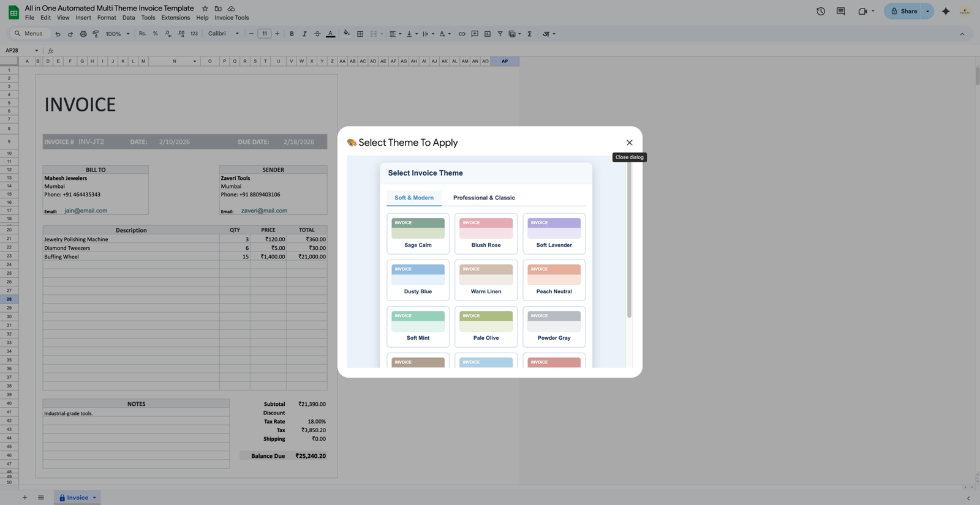Click the decrease decimal places icon
This screenshot has width=980, height=505.
pyautogui.click(x=168, y=34)
